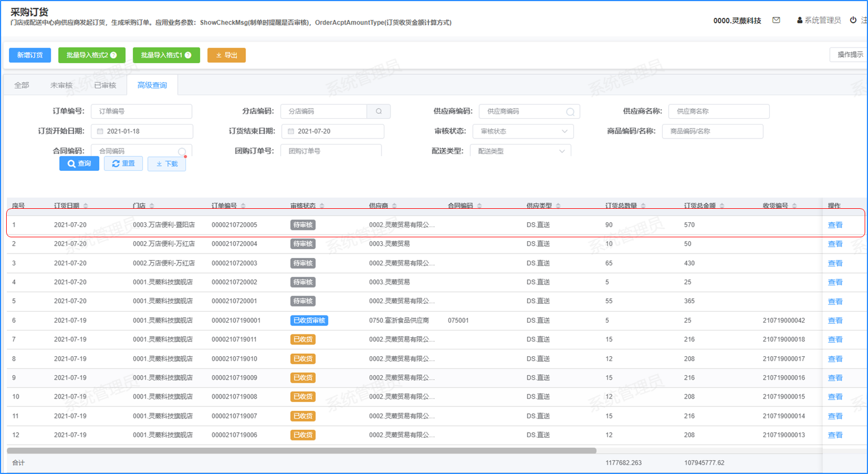The image size is (868, 474).
Task: Click the 系统管理员 user icon
Action: click(799, 21)
